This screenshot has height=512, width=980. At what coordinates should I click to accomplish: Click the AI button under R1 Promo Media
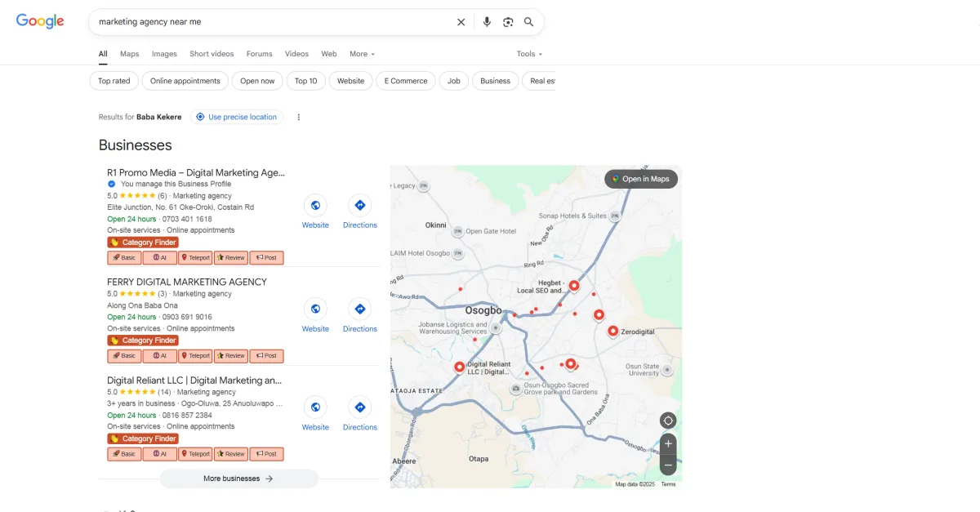(x=160, y=258)
